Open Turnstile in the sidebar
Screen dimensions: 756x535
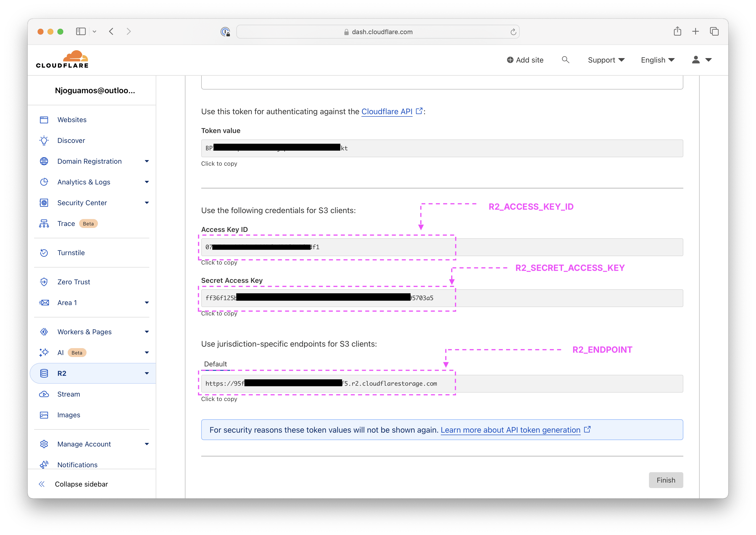click(71, 253)
